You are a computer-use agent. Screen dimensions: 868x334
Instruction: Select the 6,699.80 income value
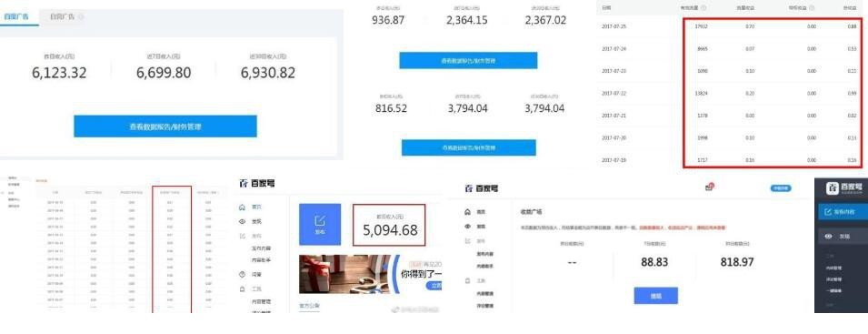pos(164,73)
